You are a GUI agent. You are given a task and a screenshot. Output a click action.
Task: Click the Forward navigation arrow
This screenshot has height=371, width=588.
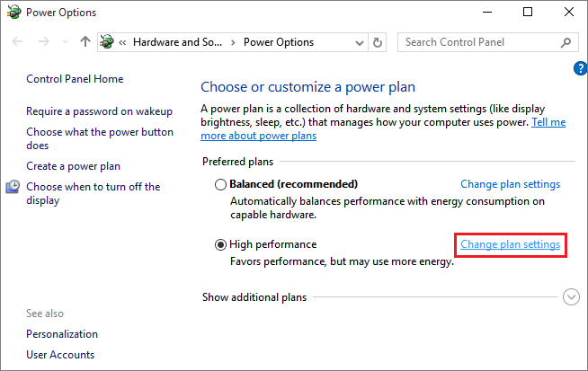click(42, 42)
